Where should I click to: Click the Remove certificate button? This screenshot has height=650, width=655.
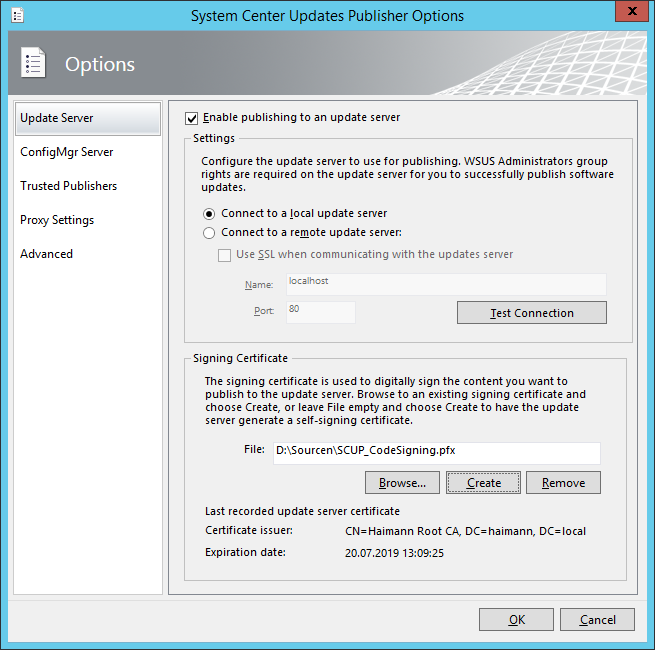tap(564, 483)
